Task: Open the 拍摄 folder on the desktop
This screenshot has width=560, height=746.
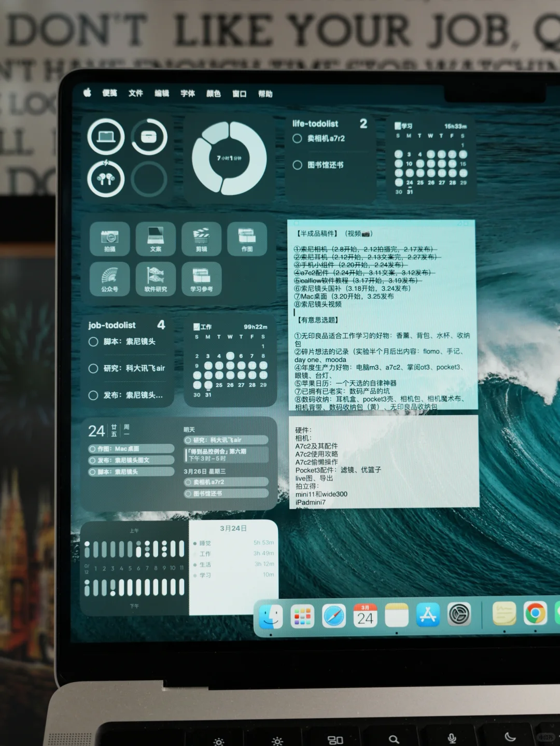Action: point(109,239)
